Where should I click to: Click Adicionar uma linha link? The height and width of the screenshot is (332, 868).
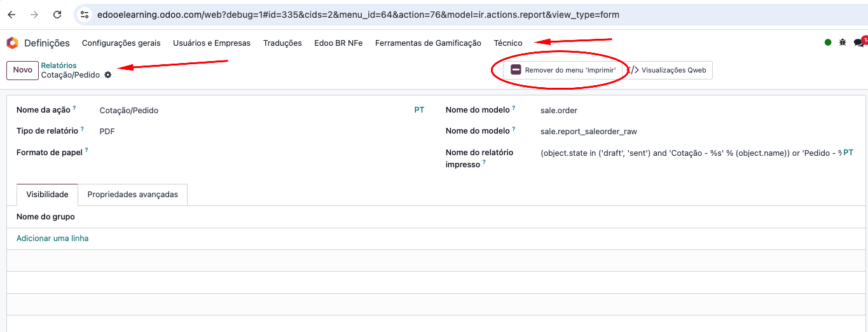[x=53, y=239]
